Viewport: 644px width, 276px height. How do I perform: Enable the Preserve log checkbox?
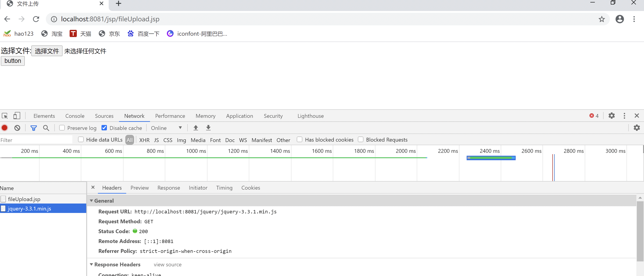pos(62,128)
